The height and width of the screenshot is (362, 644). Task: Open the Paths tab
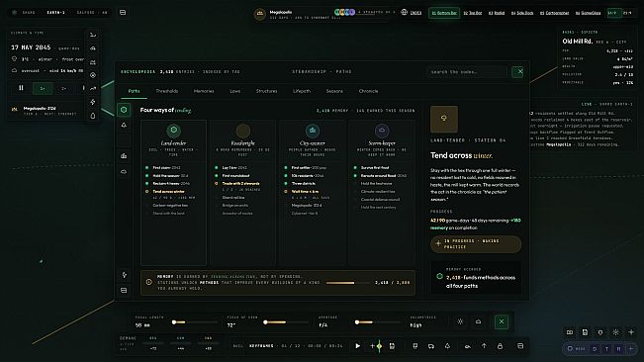[x=134, y=91]
